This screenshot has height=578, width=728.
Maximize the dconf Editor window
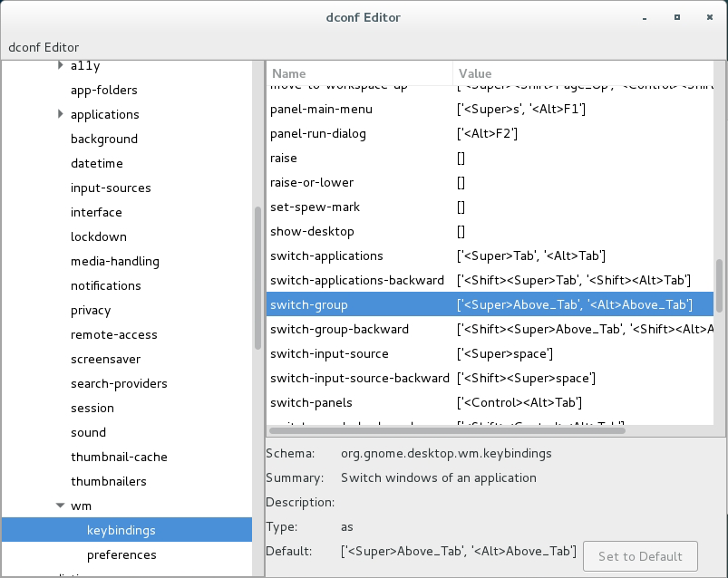pyautogui.click(x=676, y=17)
